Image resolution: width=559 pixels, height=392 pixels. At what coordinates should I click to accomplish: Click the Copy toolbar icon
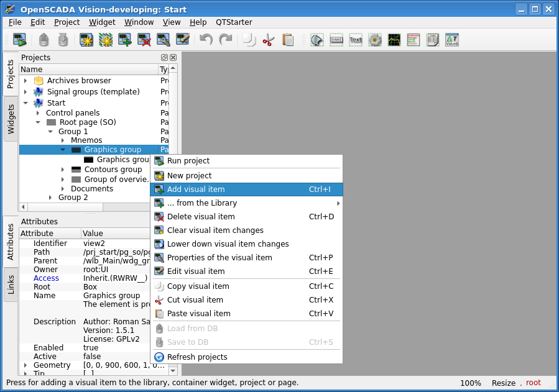[249, 40]
